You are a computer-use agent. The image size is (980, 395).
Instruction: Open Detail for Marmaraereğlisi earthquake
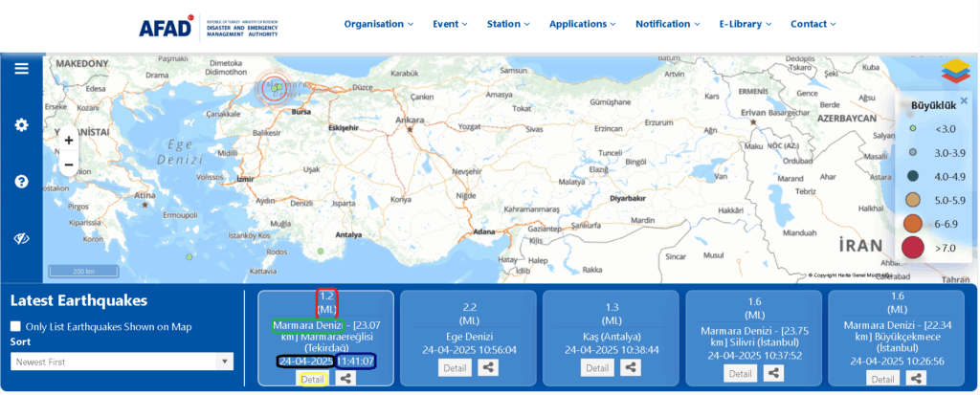point(313,378)
